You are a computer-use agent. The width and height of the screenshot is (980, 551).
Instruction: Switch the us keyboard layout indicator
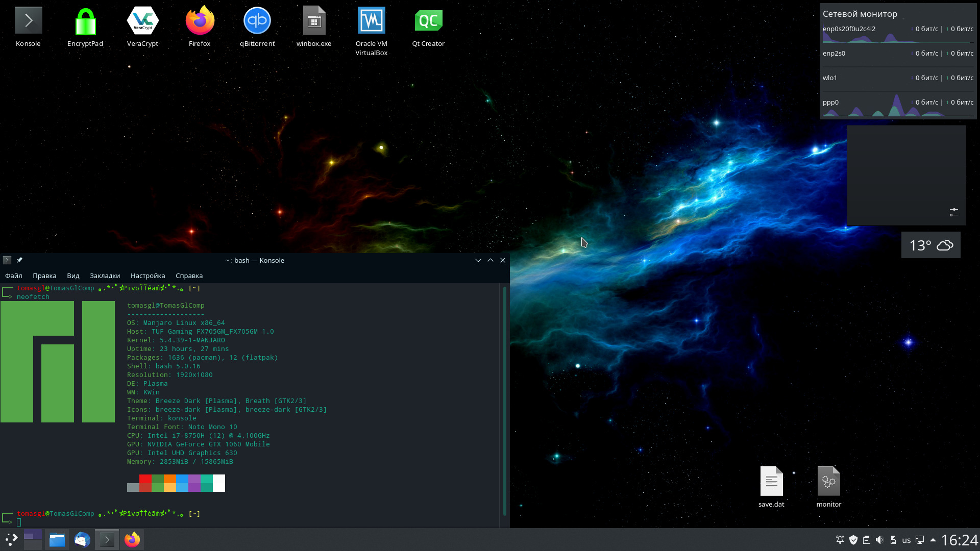click(x=906, y=540)
